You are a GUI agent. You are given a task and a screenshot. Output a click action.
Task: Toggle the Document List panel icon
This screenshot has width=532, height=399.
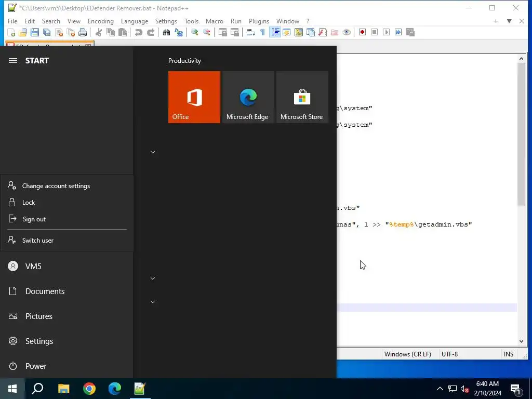point(311,32)
